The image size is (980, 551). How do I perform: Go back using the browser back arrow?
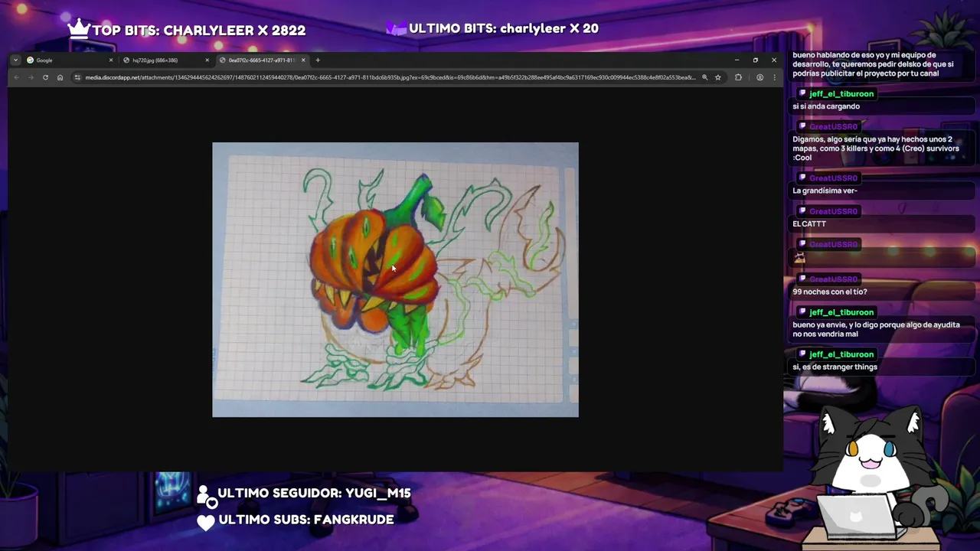[16, 77]
